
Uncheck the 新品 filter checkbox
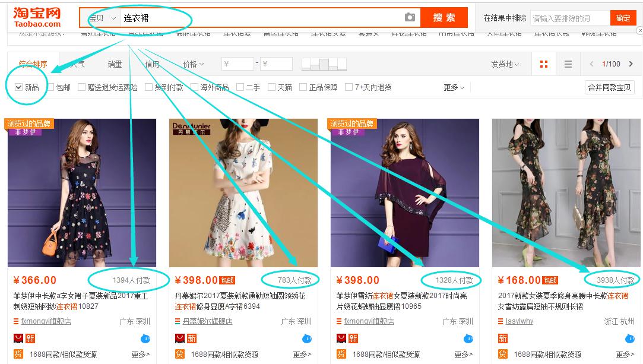pos(19,87)
